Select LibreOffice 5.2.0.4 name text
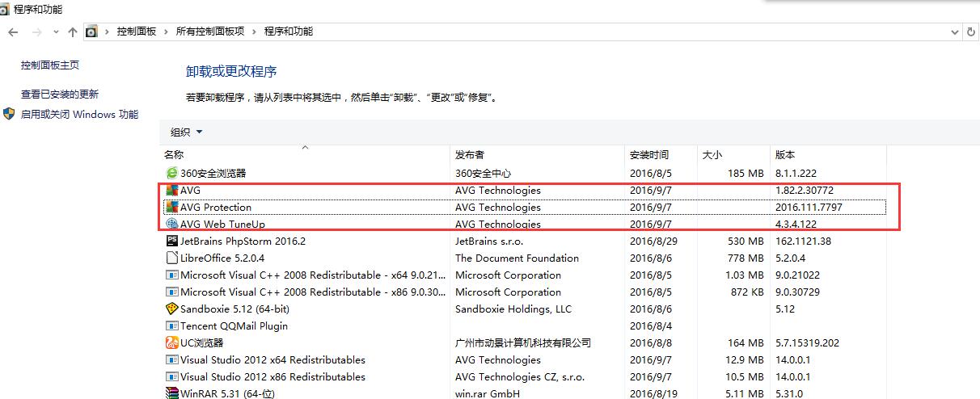 point(222,258)
